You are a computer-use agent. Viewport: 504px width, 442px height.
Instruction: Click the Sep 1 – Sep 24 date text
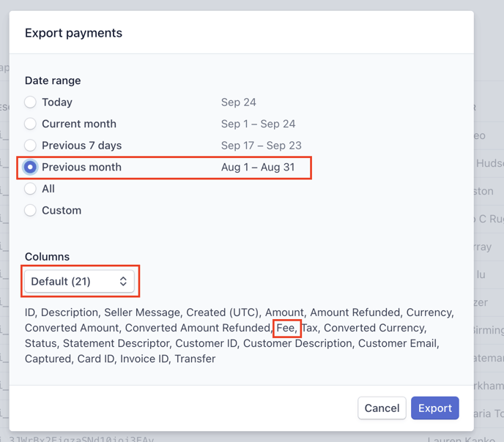(x=258, y=124)
